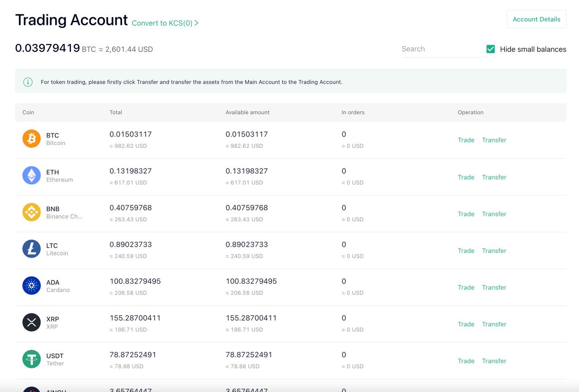Click the BNB coin icon
This screenshot has height=392, width=579.
[x=32, y=212]
